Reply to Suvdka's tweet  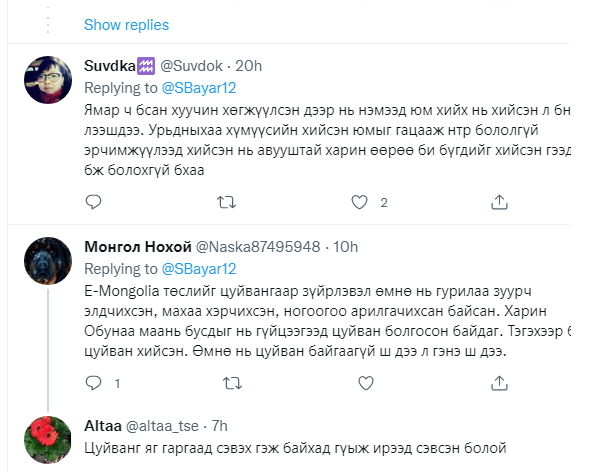[93, 202]
